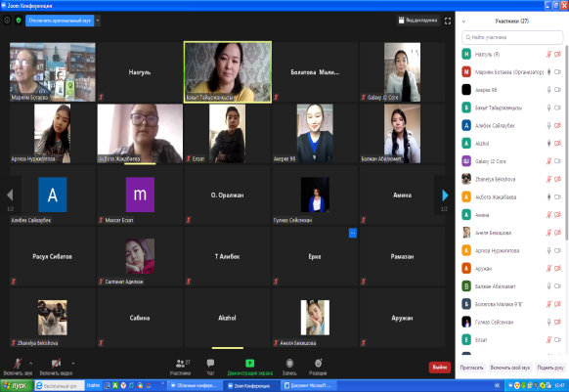Click the Invite button in participants panel
569x392 pixels.
[471, 368]
